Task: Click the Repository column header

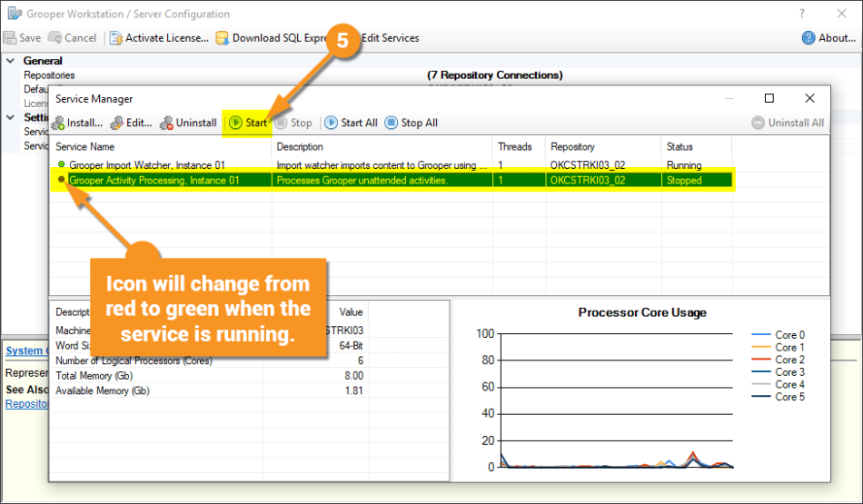Action: click(x=603, y=147)
